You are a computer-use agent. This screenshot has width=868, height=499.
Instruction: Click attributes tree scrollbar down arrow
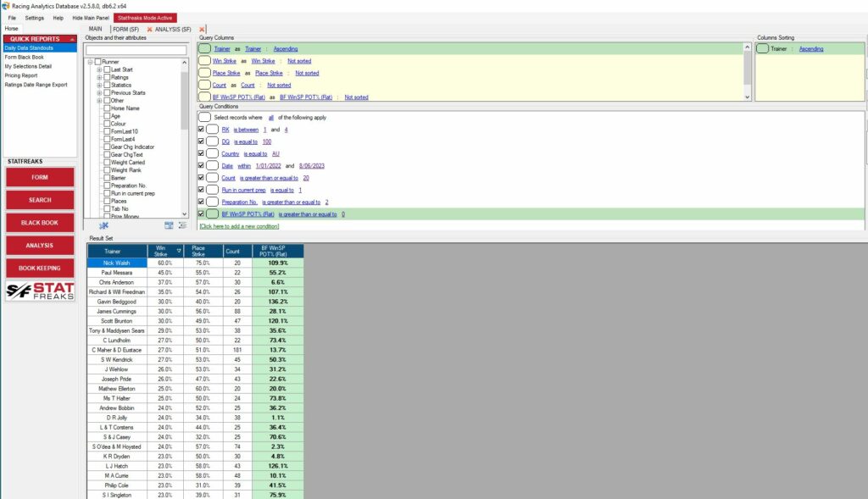pyautogui.click(x=184, y=214)
